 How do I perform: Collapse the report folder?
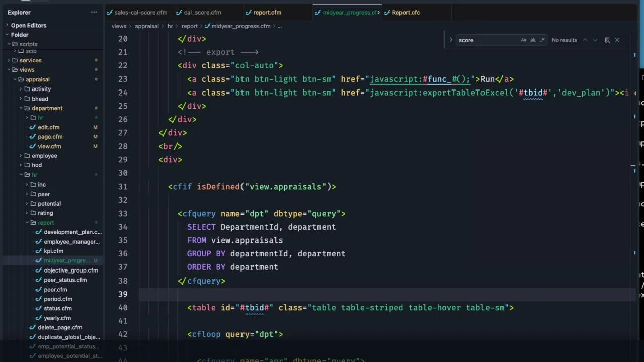(x=46, y=223)
